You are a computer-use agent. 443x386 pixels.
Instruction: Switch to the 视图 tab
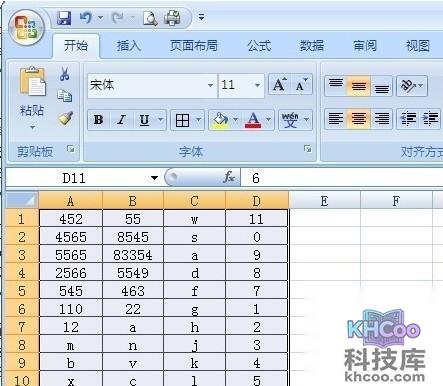(x=418, y=46)
